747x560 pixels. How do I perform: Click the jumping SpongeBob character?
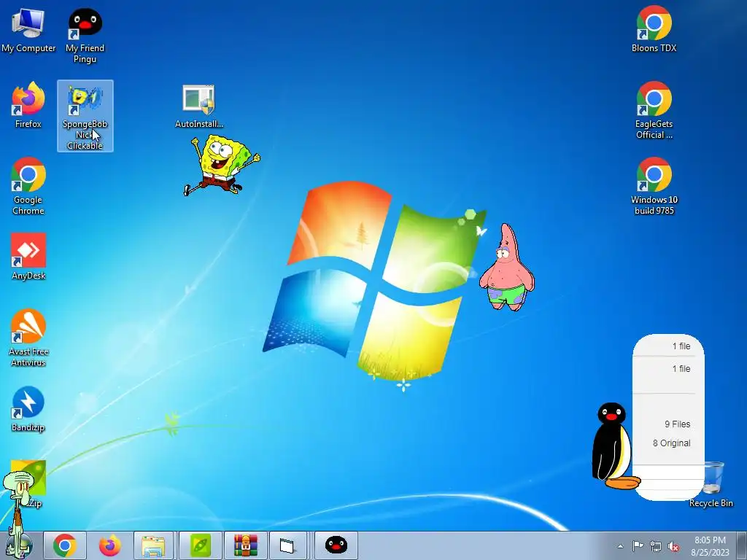[x=222, y=166]
